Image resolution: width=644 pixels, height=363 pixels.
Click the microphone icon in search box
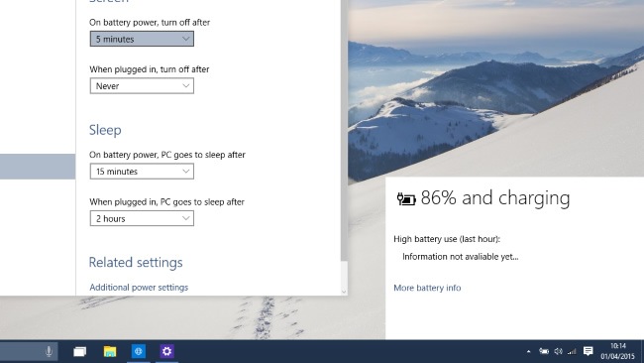(49, 351)
